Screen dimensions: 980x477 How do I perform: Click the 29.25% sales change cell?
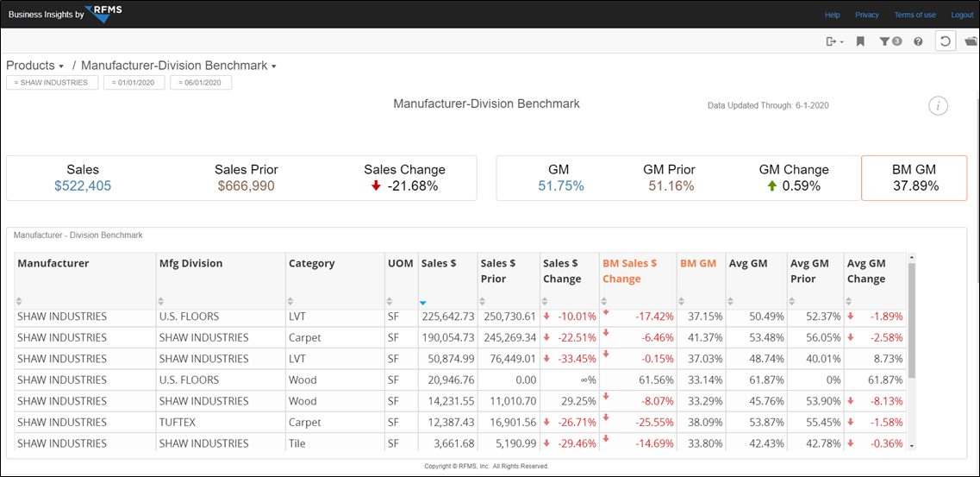click(x=569, y=401)
